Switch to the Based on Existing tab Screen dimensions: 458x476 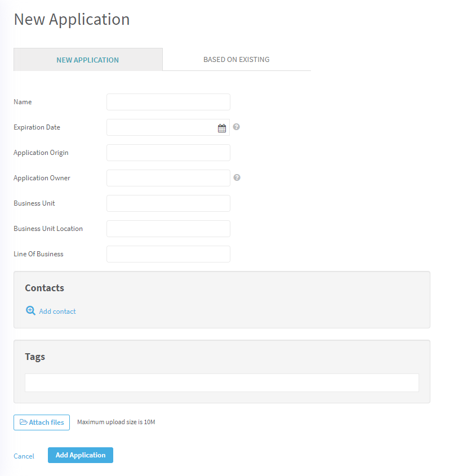click(x=236, y=59)
